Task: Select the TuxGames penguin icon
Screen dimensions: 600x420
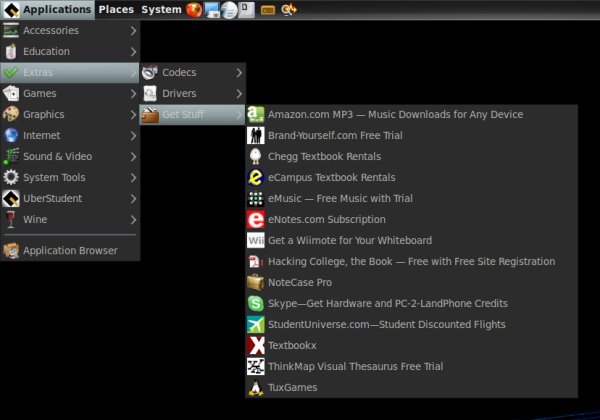Action: point(256,387)
